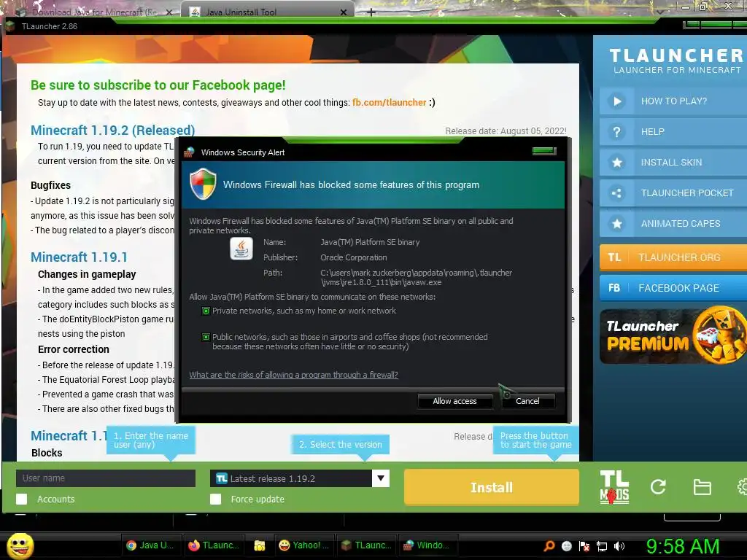Open the TLAUNCHER POCKET sidebar item

click(673, 192)
